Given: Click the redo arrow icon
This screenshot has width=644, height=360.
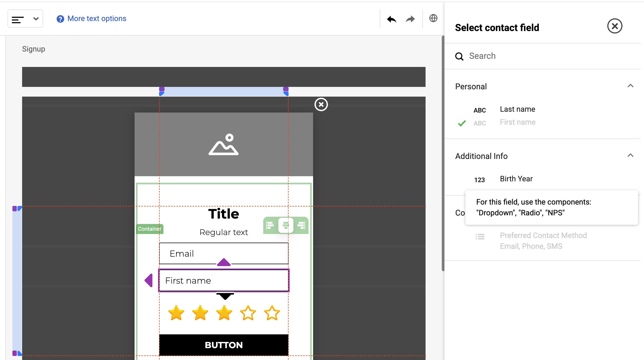Looking at the screenshot, I should (410, 19).
